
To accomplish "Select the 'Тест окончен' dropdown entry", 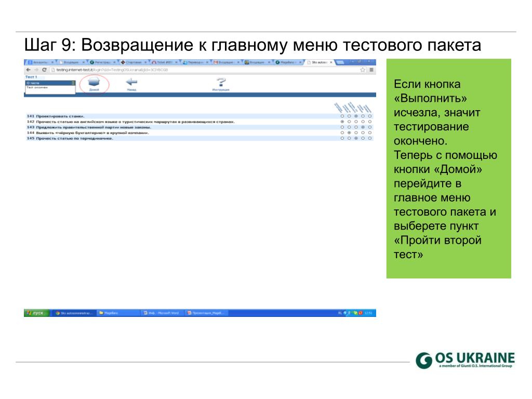I will click(x=37, y=87).
